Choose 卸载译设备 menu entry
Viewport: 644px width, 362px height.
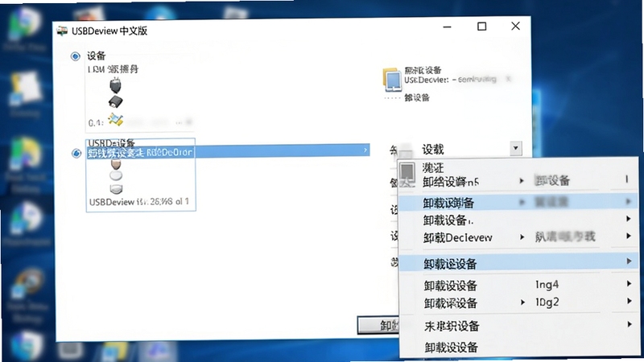[451, 303]
